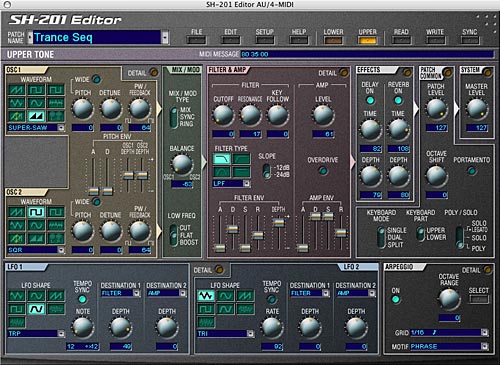Screen dimensions: 500x365
Task: Select square waveform in OSC1
Action: tap(36, 90)
